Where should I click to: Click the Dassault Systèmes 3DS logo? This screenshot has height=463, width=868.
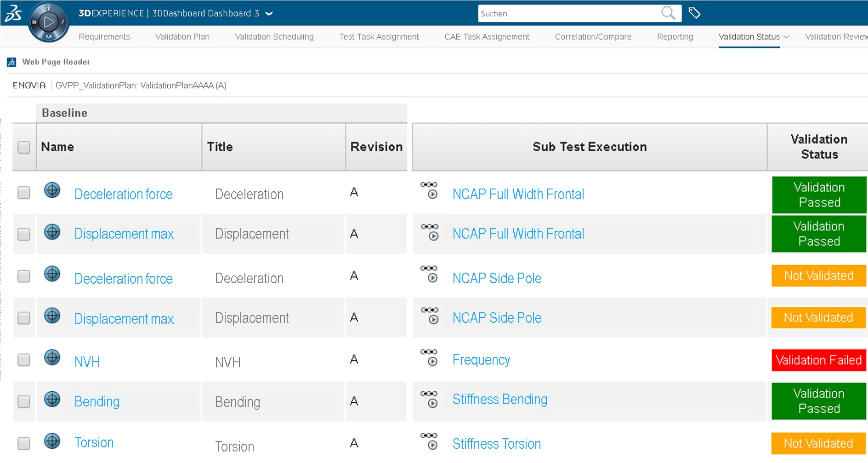[13, 13]
